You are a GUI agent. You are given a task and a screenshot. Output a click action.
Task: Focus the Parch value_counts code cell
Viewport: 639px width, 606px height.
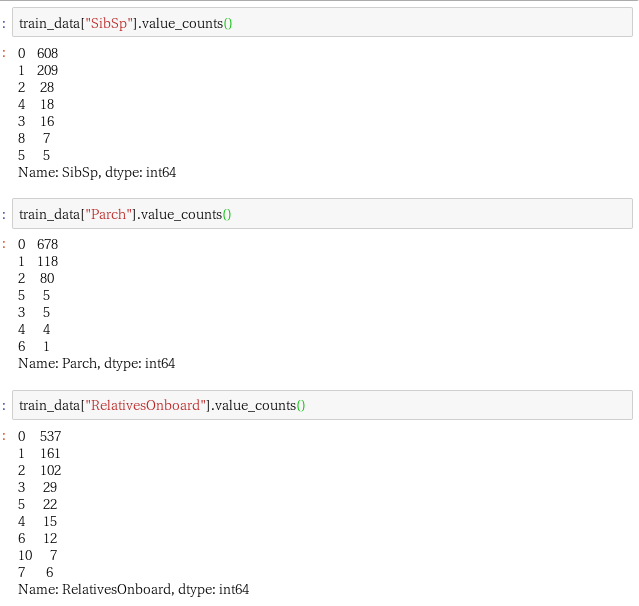[322, 214]
